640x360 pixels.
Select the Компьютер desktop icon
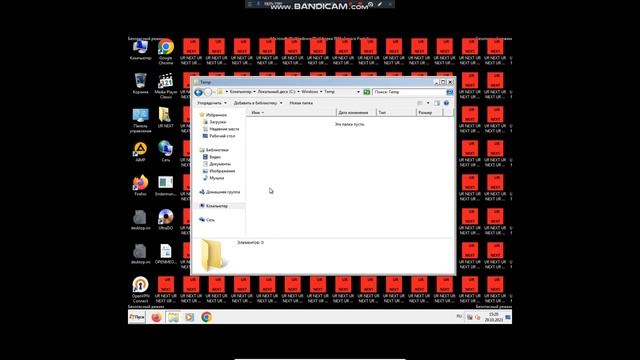coord(140,50)
